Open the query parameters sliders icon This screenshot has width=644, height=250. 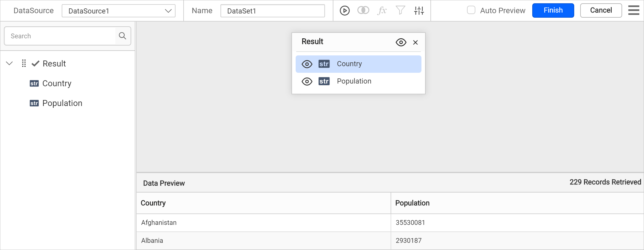(x=419, y=11)
